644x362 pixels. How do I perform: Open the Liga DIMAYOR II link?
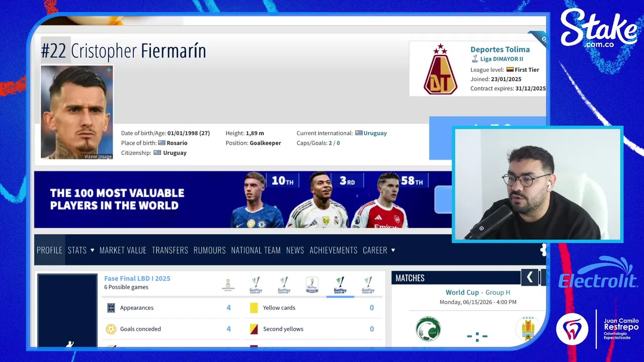tap(502, 59)
